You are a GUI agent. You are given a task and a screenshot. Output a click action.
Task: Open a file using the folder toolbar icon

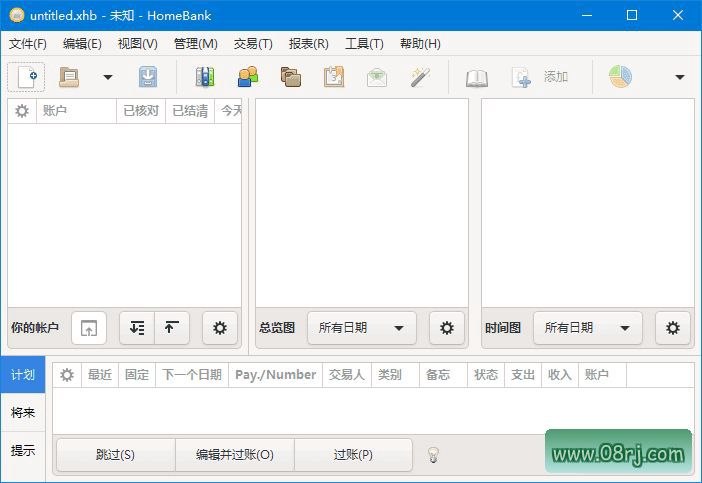pos(69,77)
